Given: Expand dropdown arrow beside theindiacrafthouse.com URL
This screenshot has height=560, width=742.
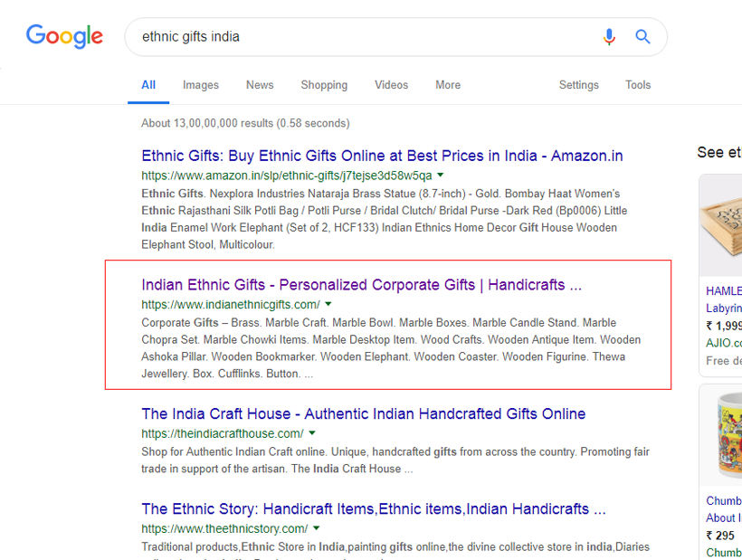Looking at the screenshot, I should point(312,432).
